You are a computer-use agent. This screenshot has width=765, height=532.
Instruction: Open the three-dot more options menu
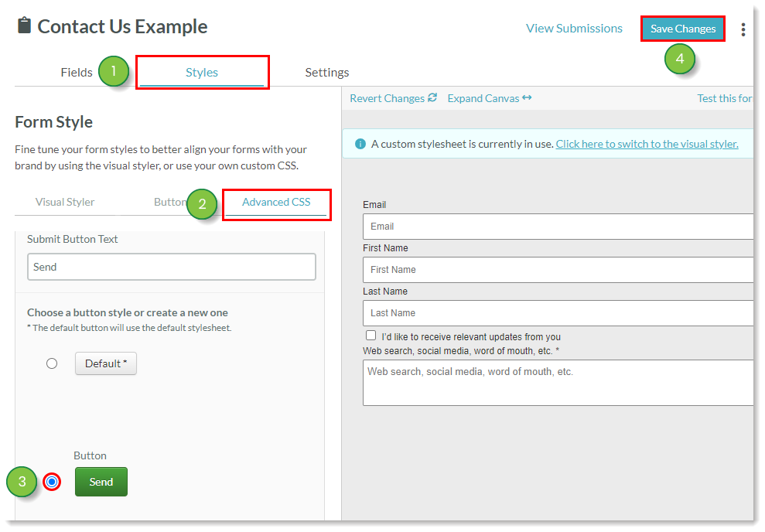[x=743, y=29]
